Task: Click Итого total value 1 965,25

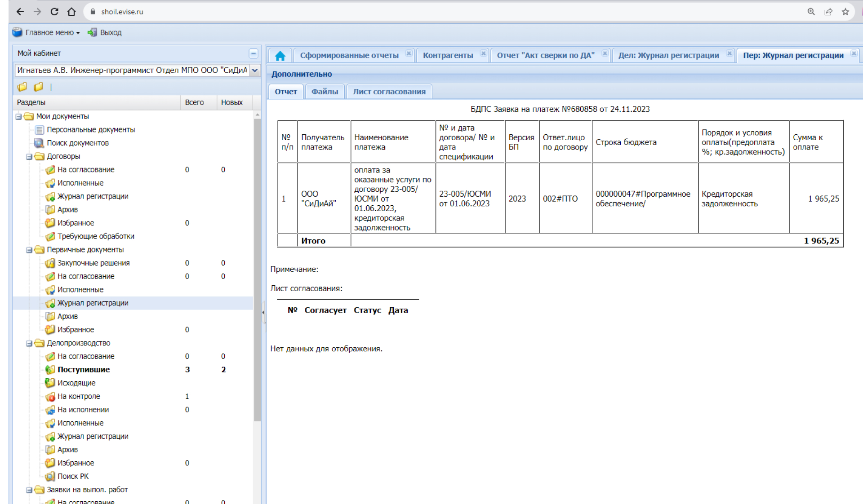Action: [x=821, y=241]
